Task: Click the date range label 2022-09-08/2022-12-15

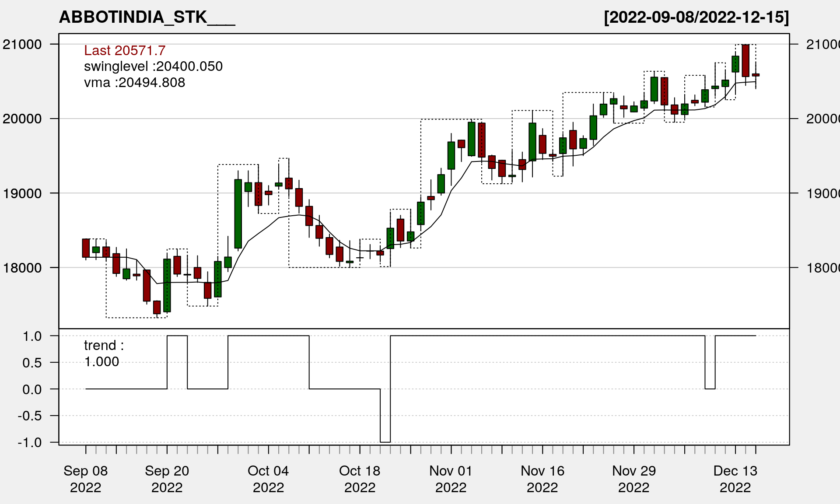Action: 696,17
